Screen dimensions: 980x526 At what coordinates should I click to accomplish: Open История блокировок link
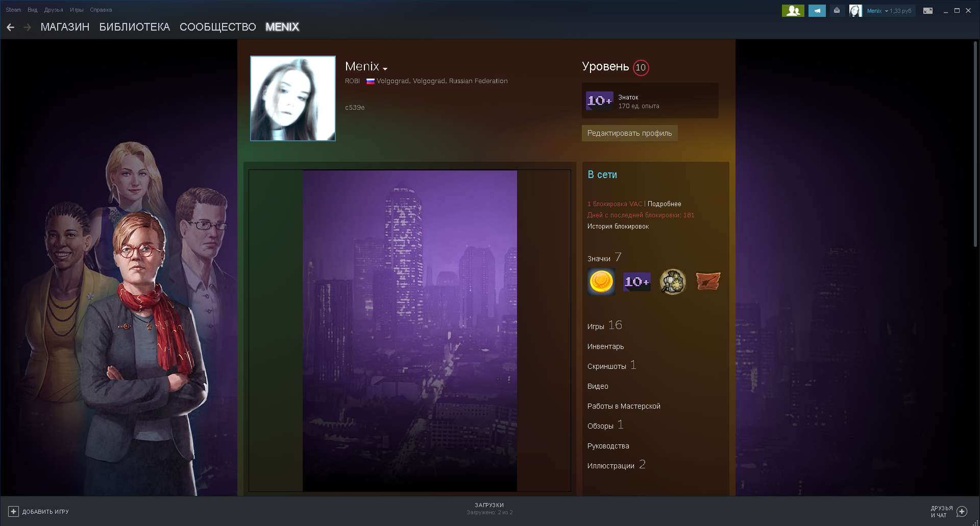[x=618, y=227]
